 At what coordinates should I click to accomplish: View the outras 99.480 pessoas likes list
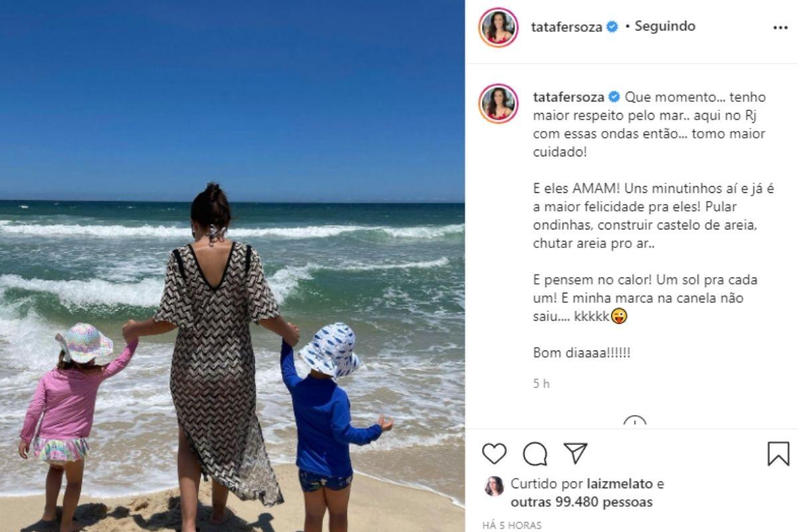pos(581,502)
